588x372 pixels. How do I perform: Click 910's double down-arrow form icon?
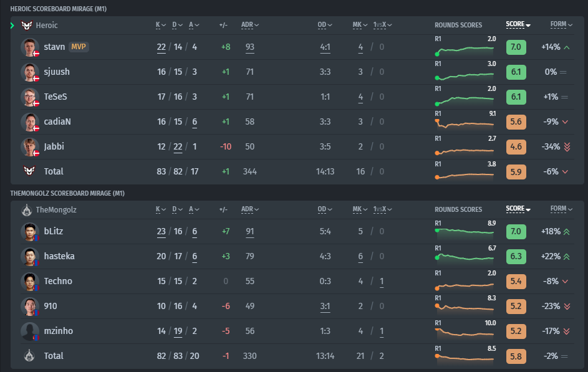567,307
